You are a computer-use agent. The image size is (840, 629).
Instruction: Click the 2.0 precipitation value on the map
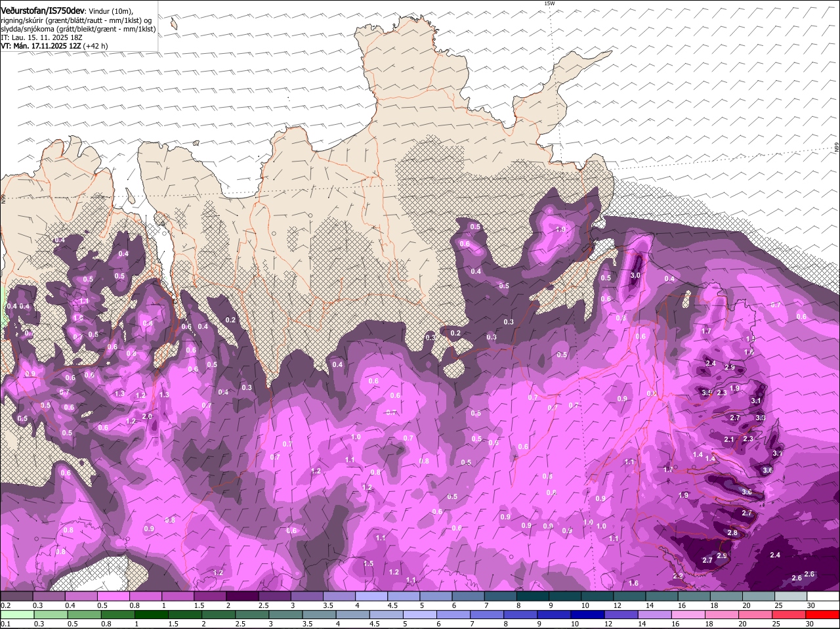pyautogui.click(x=147, y=416)
